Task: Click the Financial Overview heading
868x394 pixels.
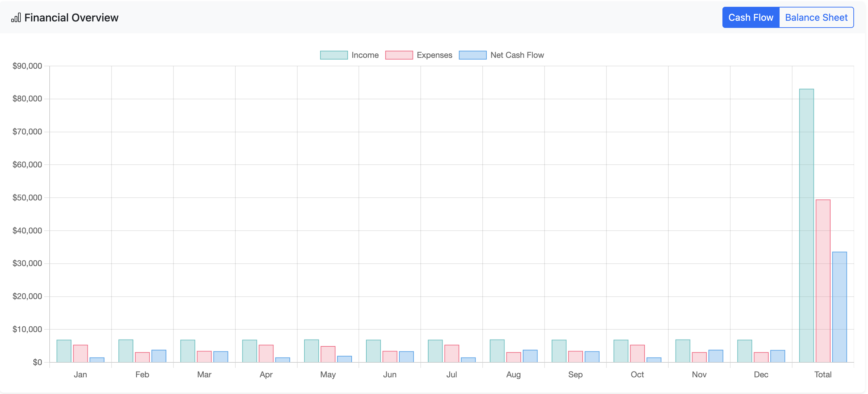Action: (x=71, y=18)
